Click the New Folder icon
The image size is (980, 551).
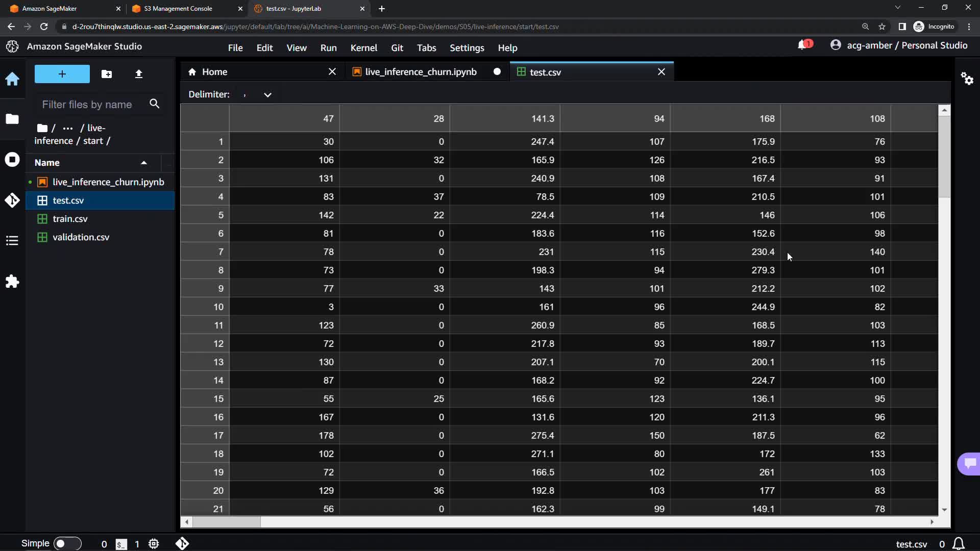107,74
